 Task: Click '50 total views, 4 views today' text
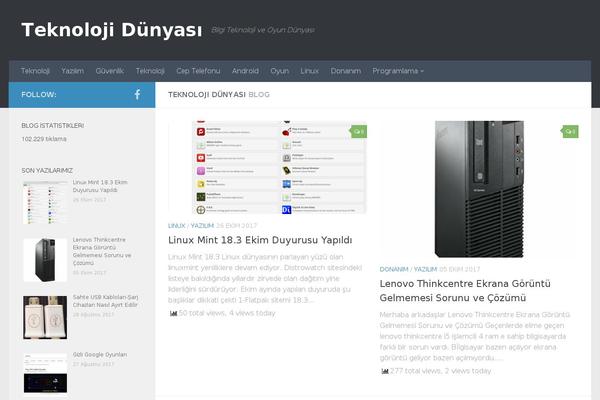coord(227,313)
